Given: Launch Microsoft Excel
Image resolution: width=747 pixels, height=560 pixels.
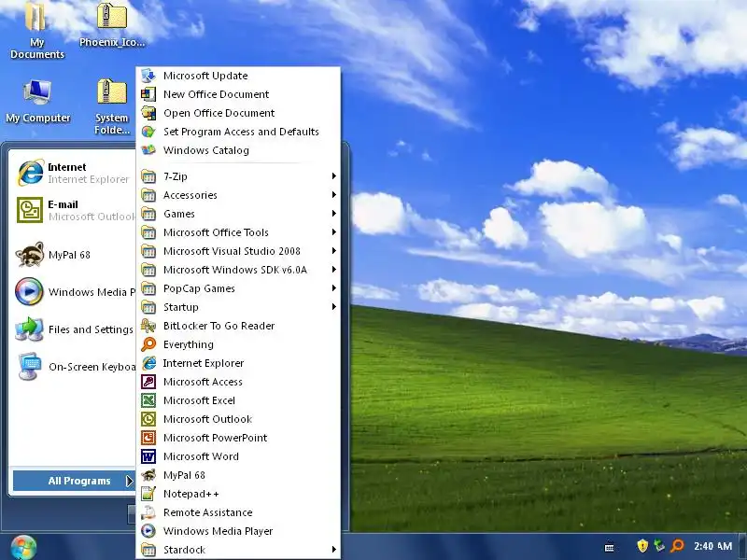Looking at the screenshot, I should pos(238,400).
